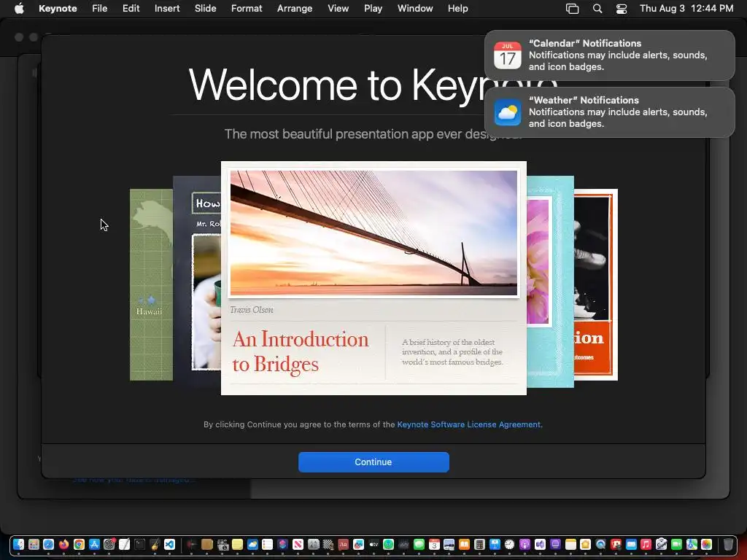This screenshot has width=747, height=560.
Task: Launch Firefox from the Dock
Action: point(64,544)
